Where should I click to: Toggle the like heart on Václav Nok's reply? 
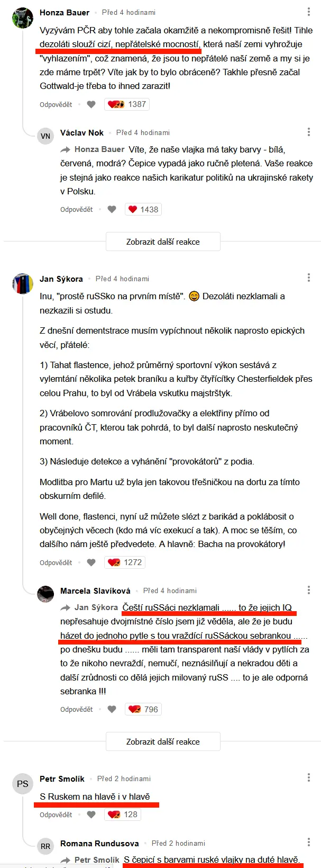coord(112,208)
